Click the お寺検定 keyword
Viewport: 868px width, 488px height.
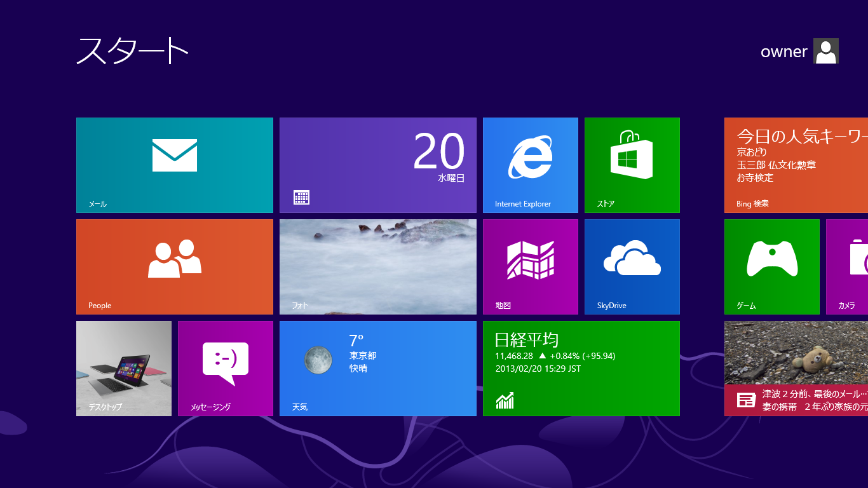[x=756, y=178]
